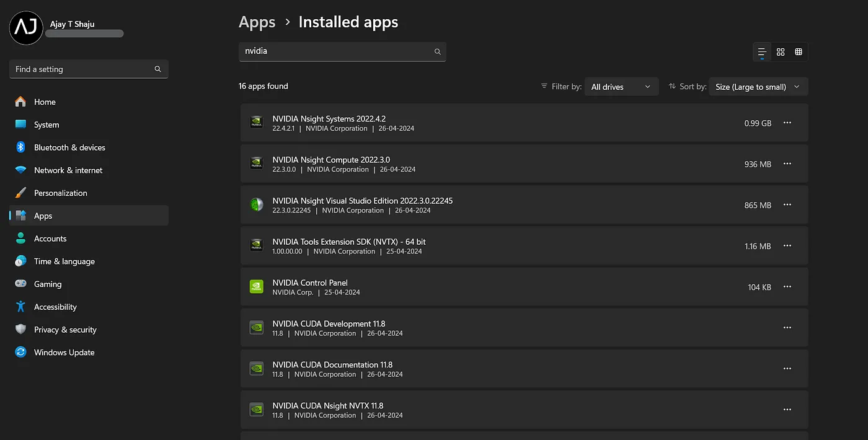The width and height of the screenshot is (868, 440).
Task: Click the NVIDIA Nsight Compute 2022.3.0 title
Action: click(x=331, y=159)
